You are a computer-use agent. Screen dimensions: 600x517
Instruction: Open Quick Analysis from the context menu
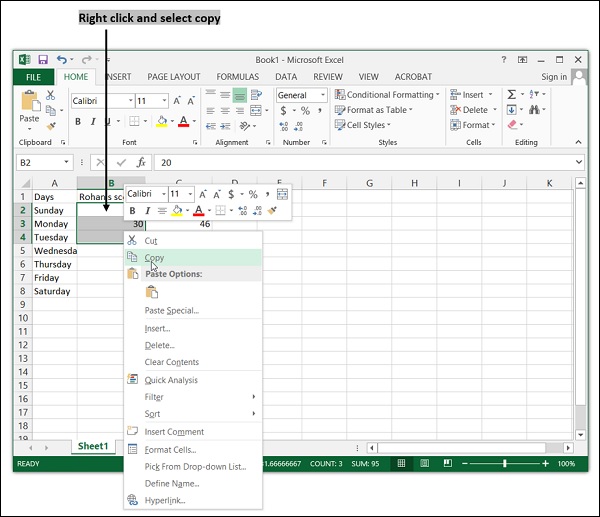(171, 380)
